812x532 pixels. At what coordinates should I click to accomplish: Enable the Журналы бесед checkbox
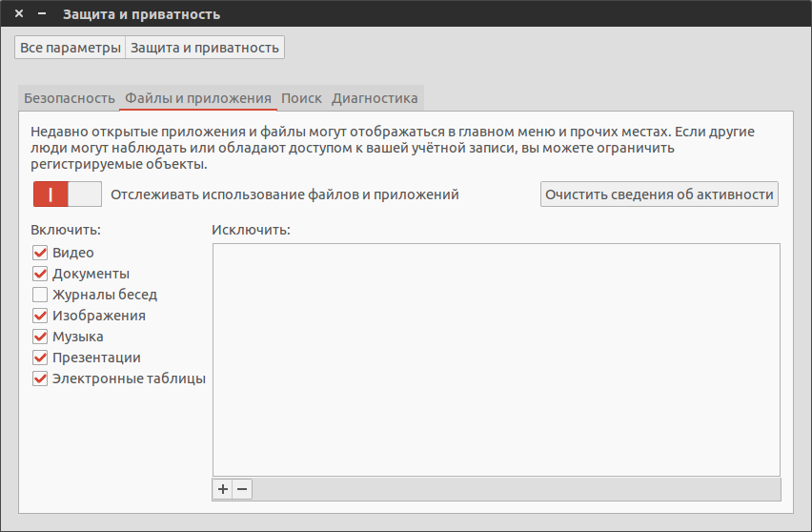pyautogui.click(x=40, y=295)
